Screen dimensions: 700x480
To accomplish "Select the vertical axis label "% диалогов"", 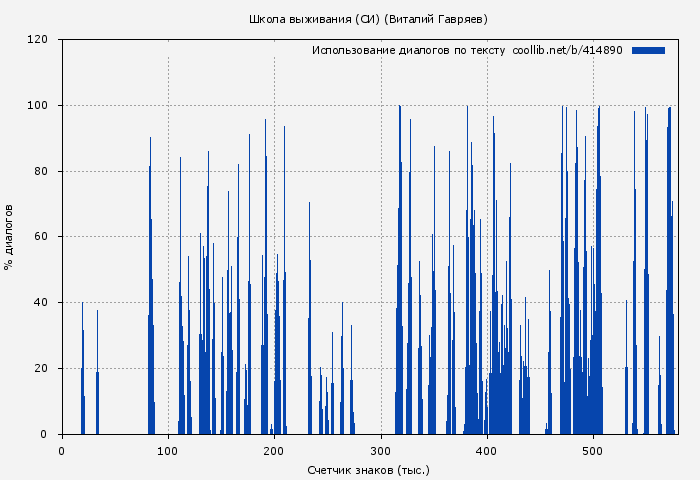I will tap(9, 237).
